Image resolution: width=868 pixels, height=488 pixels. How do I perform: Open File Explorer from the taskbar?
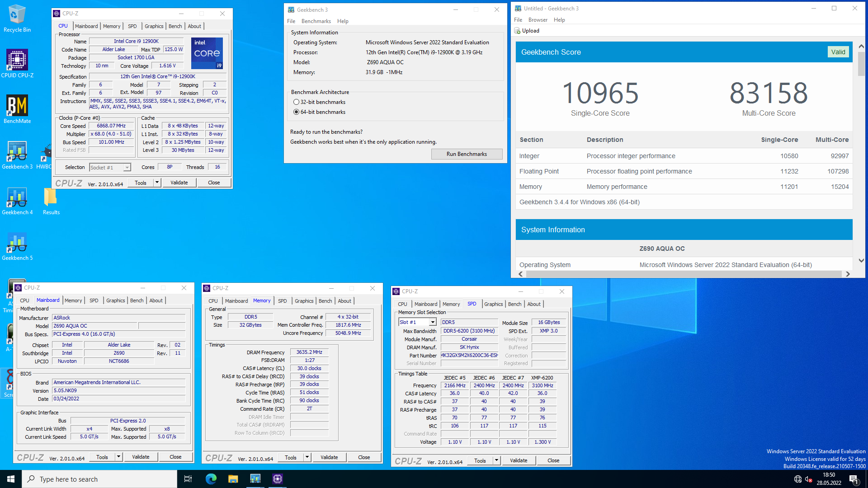pos(233,479)
